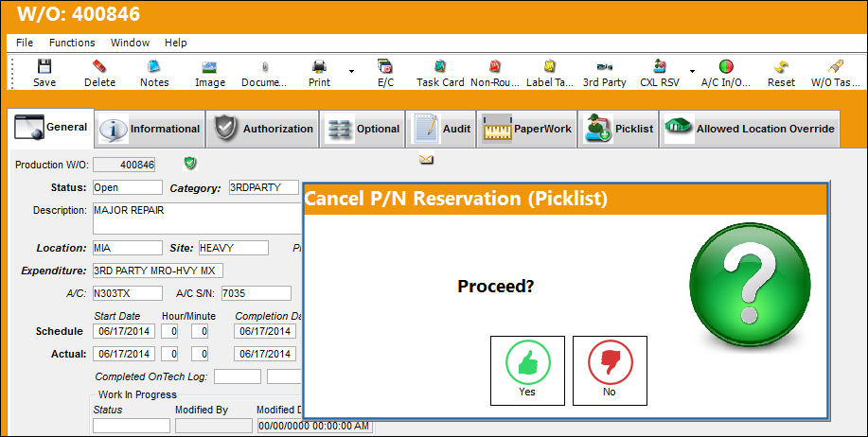The image size is (868, 437).
Task: Click the Save toolbar icon
Action: (x=44, y=67)
